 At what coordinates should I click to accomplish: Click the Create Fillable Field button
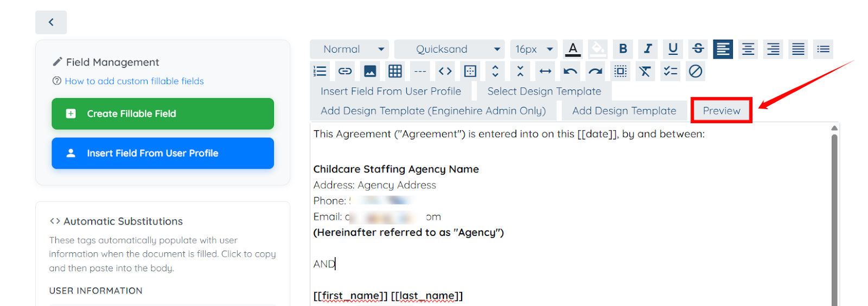163,113
